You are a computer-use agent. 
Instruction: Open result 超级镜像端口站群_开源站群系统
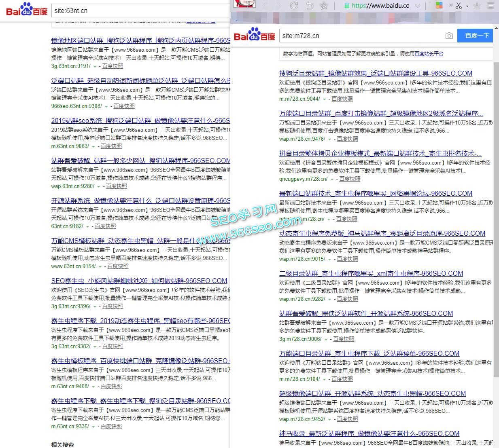tap(372, 393)
